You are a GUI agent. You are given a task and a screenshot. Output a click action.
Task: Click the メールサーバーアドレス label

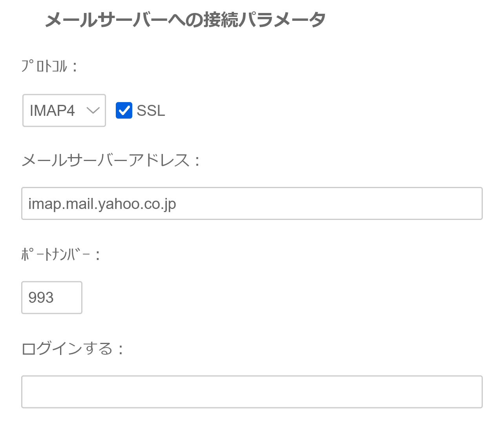coord(106,160)
